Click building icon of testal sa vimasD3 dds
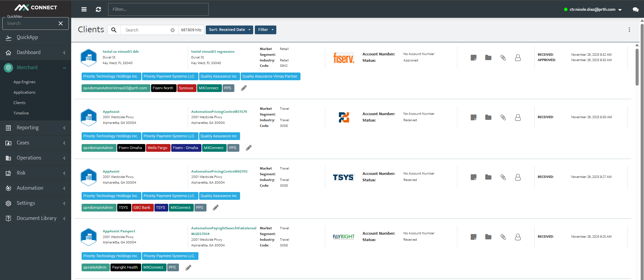The image size is (644, 280). (x=89, y=58)
